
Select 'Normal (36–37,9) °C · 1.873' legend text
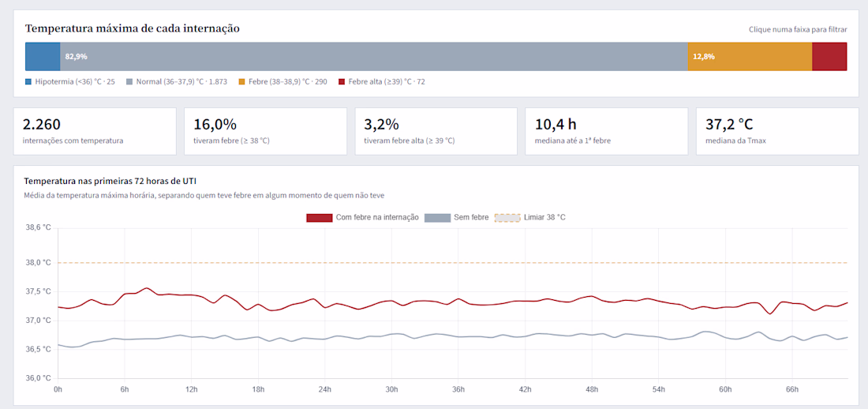click(x=181, y=82)
